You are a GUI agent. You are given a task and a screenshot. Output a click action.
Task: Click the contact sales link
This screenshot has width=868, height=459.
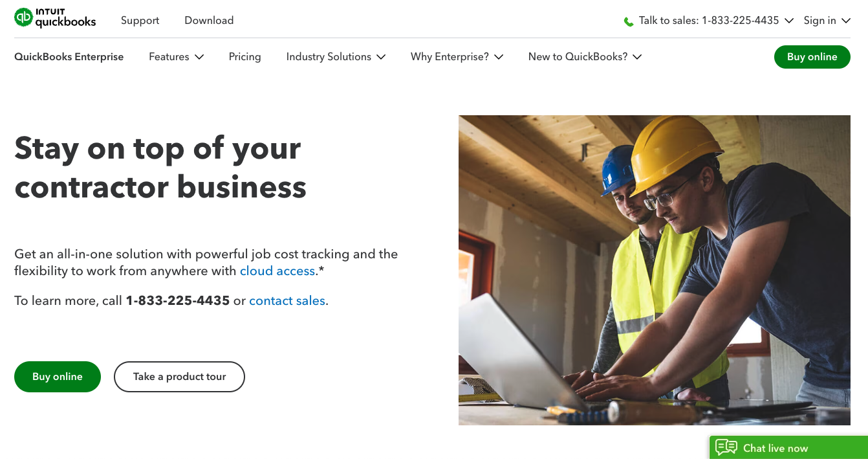(x=287, y=300)
